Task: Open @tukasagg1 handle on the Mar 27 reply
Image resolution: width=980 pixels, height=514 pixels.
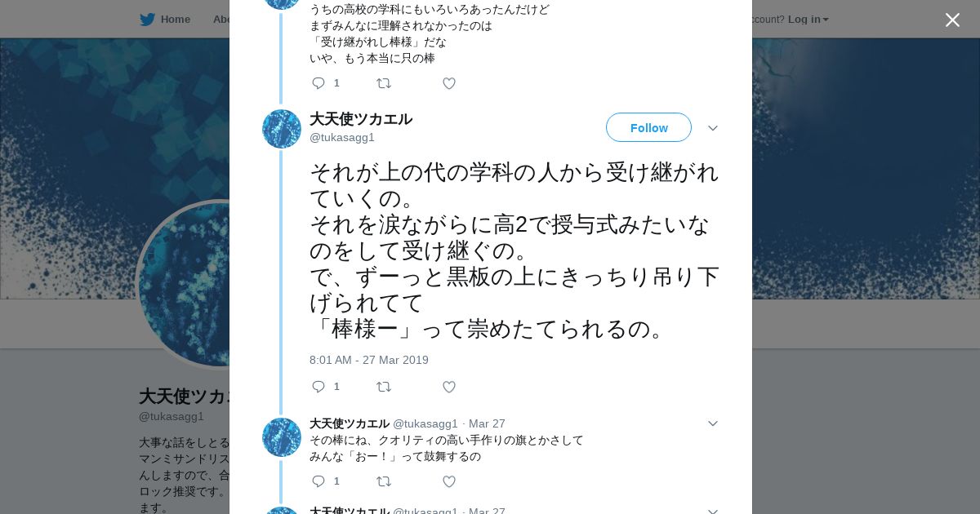Action: (x=425, y=423)
